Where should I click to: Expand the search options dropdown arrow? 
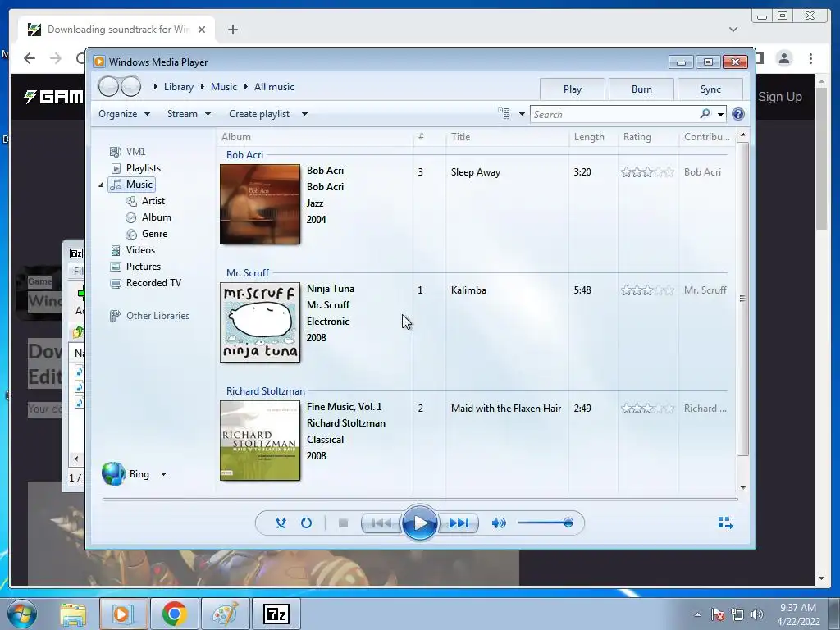(720, 114)
